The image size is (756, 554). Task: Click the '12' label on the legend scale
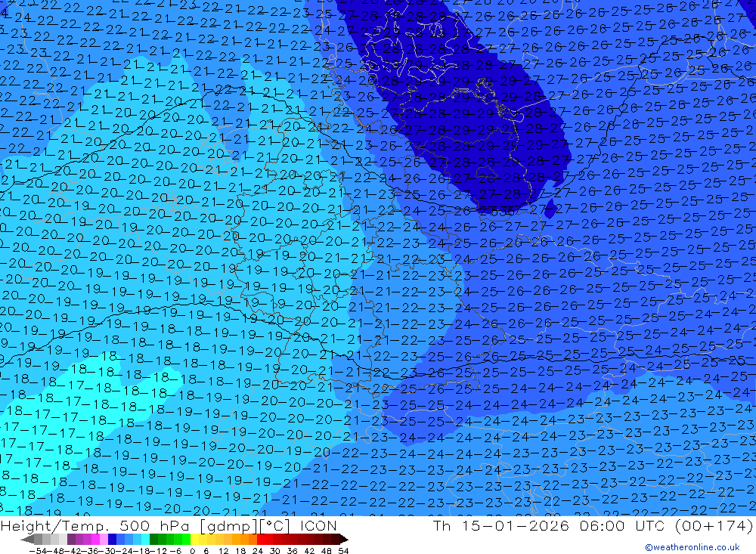[223, 551]
